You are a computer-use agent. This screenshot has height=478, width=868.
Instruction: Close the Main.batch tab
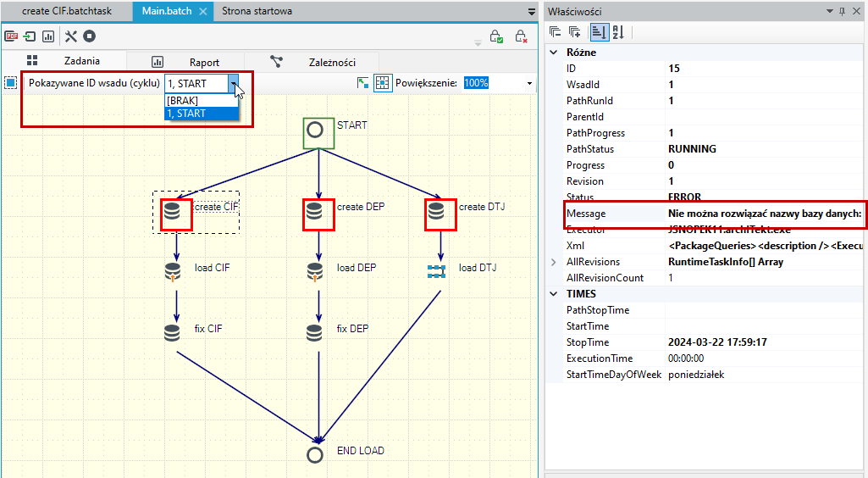coord(203,12)
